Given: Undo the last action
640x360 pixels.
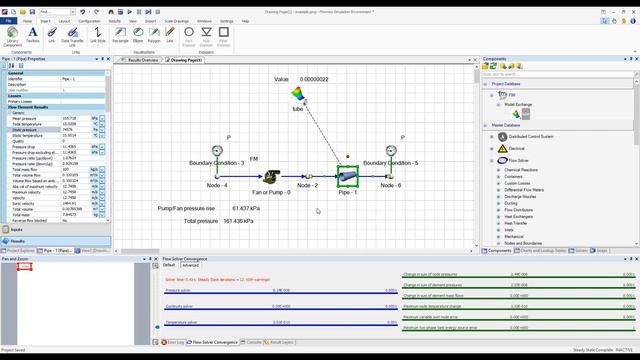Looking at the screenshot, I should click(83, 12).
